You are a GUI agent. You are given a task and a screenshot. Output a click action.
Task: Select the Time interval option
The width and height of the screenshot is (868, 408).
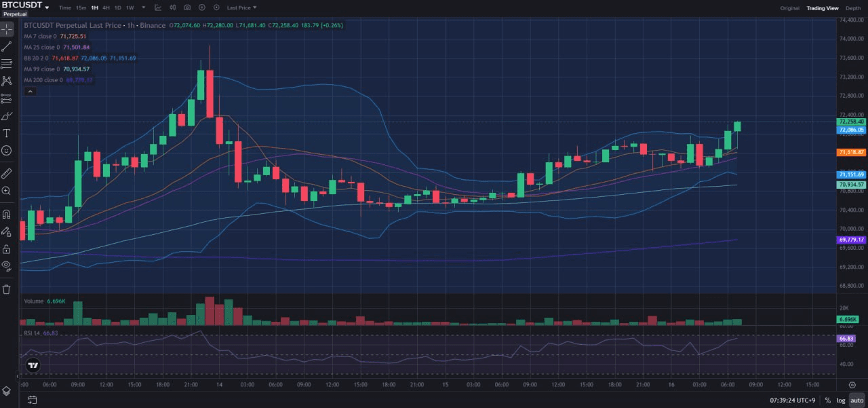click(x=65, y=7)
